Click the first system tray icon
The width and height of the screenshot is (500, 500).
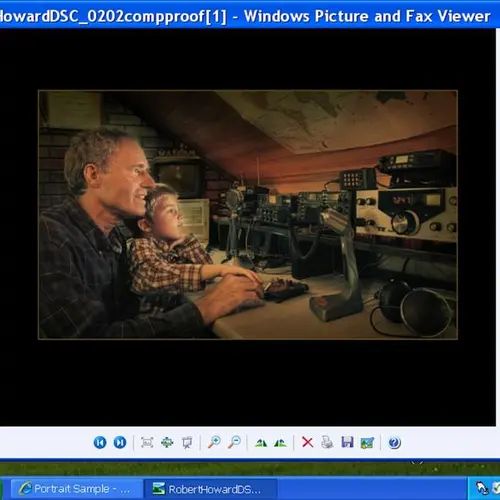pos(482,488)
